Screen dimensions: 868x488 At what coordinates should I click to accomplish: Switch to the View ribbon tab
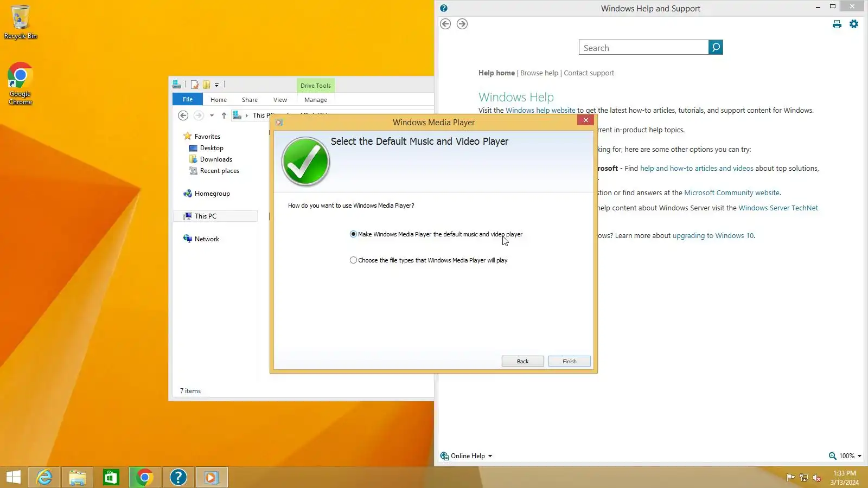coord(280,100)
